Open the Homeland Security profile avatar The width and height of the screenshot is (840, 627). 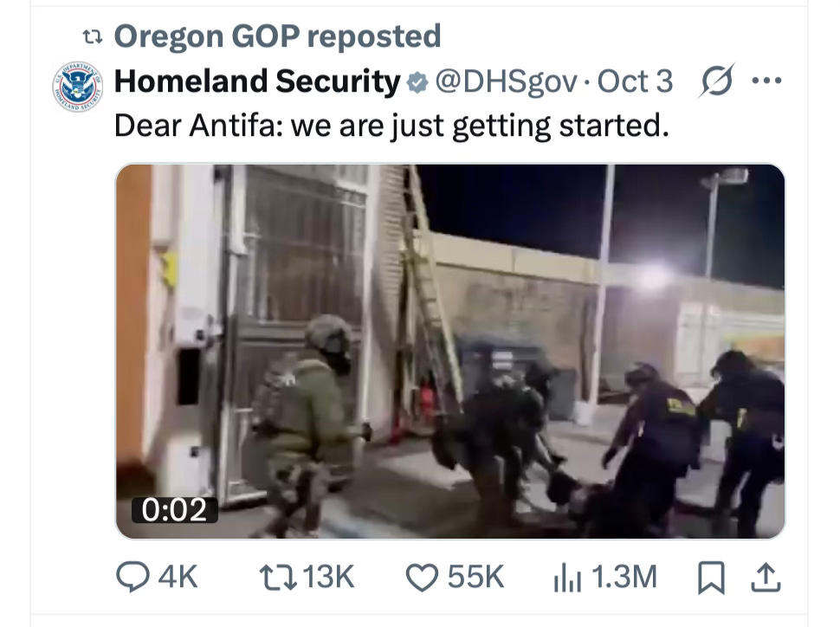(x=78, y=87)
